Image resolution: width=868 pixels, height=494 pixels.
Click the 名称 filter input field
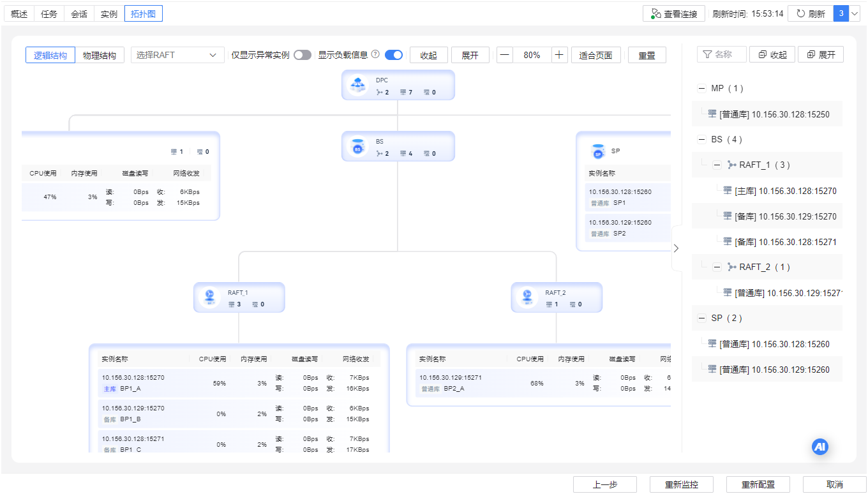pos(722,55)
